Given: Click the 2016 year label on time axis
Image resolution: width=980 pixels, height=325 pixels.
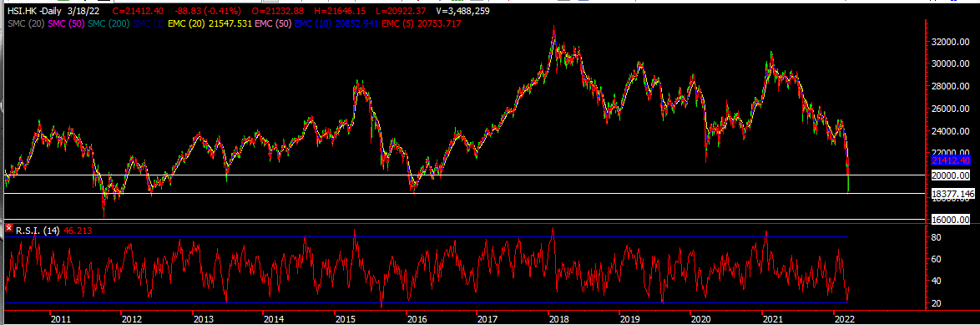Looking at the screenshot, I should click(417, 319).
